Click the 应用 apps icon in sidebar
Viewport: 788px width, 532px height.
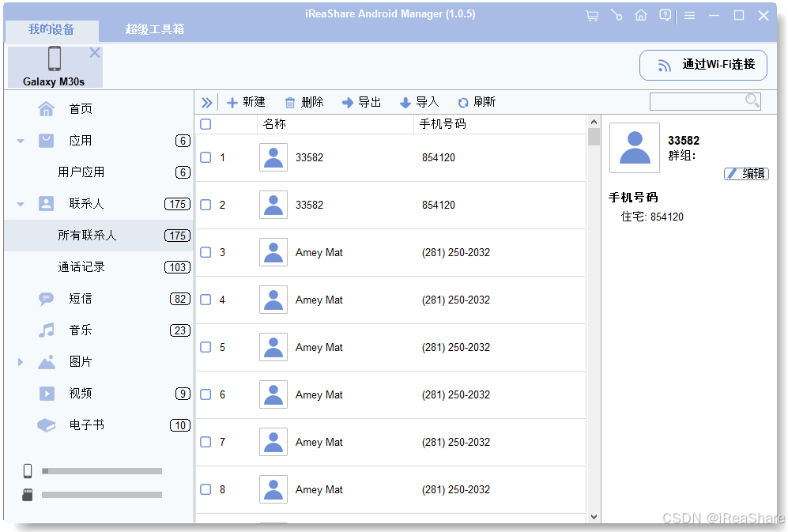coord(46,140)
